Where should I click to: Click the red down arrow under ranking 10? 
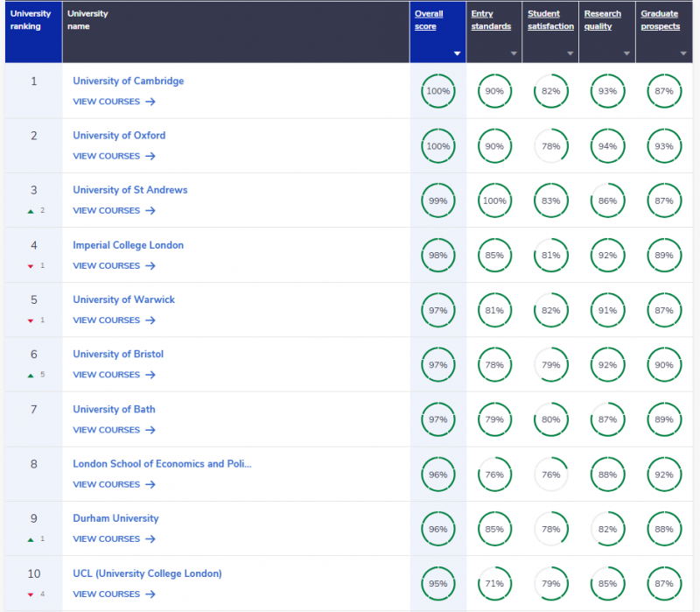31,594
